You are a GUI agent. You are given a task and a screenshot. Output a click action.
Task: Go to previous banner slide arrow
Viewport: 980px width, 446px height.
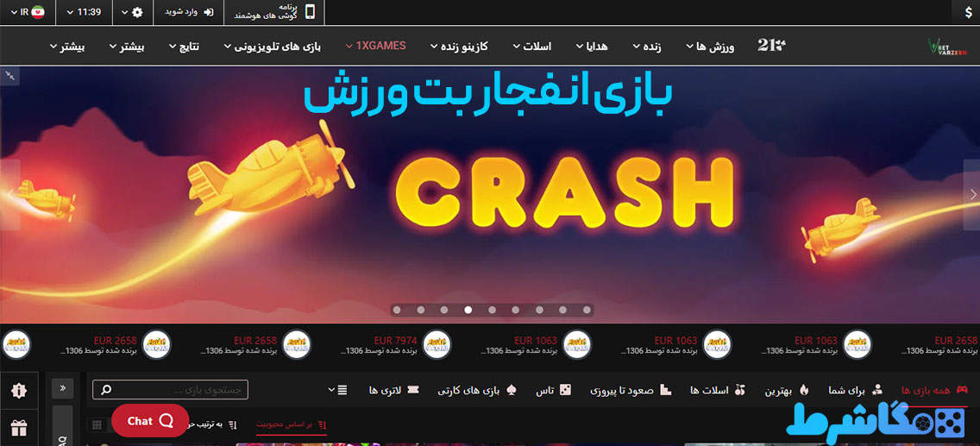(x=10, y=195)
